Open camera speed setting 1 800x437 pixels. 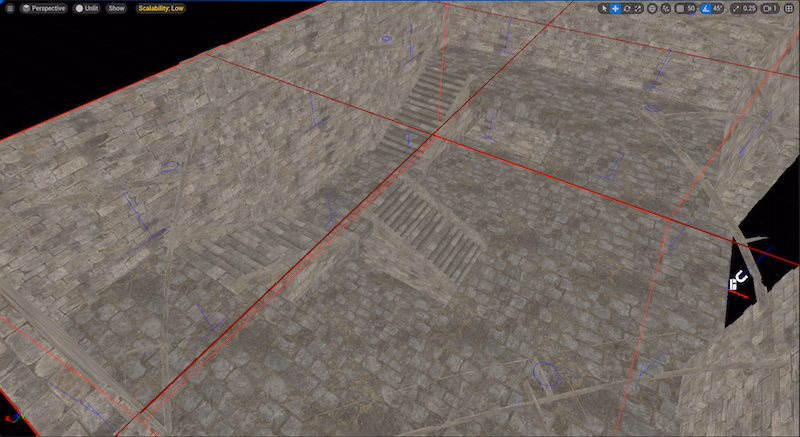click(769, 8)
